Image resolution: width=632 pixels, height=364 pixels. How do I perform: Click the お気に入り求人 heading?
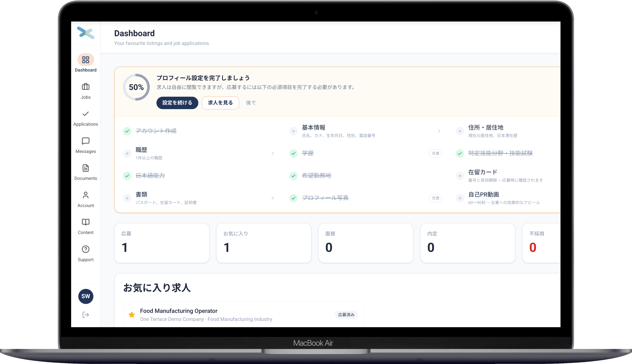pos(157,288)
